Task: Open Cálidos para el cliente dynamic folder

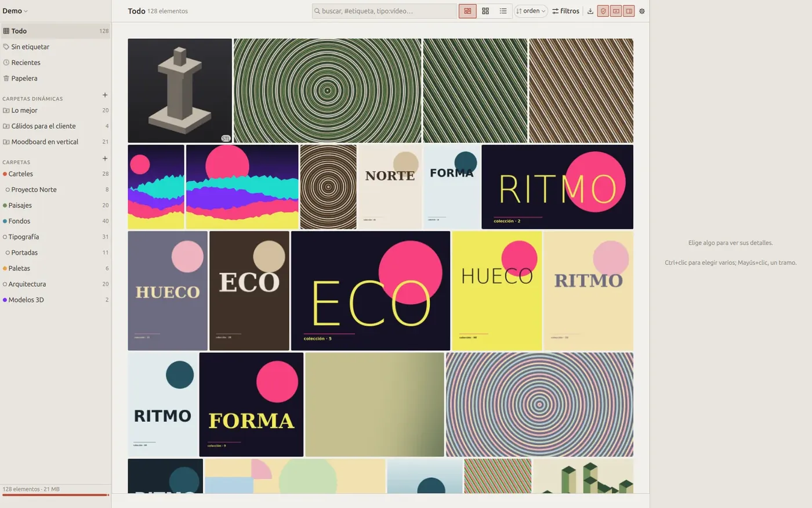Action: point(56,126)
